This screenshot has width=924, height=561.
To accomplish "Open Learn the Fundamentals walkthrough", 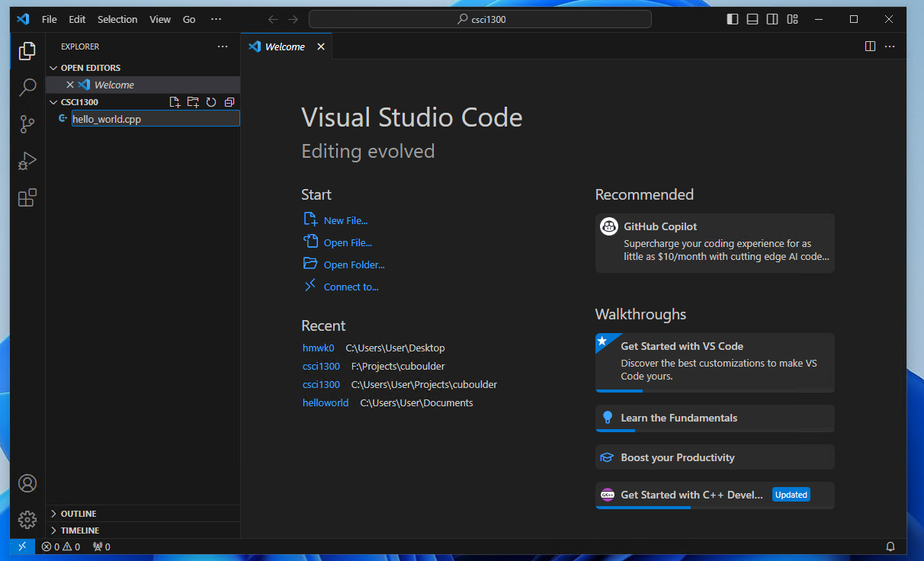I will click(714, 418).
